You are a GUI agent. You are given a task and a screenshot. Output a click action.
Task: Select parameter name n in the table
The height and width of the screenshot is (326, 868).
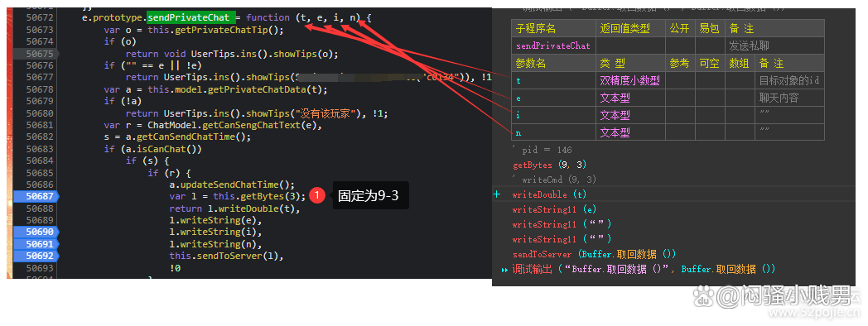553,133
